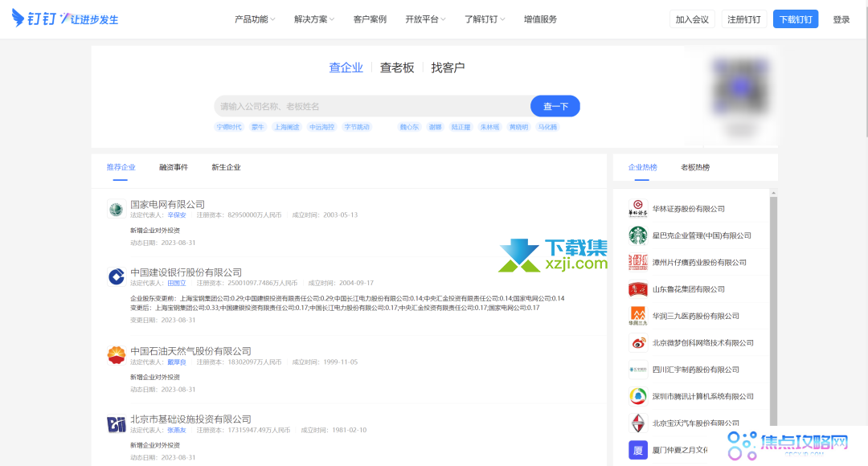
Task: Click the 字节跳动 search tag
Action: point(357,127)
